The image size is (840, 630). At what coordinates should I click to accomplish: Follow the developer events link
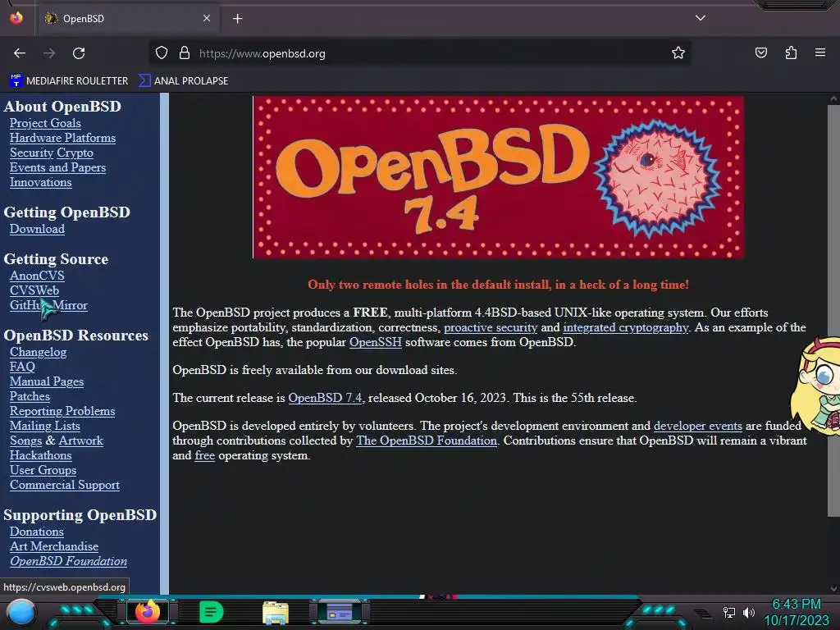coord(697,426)
